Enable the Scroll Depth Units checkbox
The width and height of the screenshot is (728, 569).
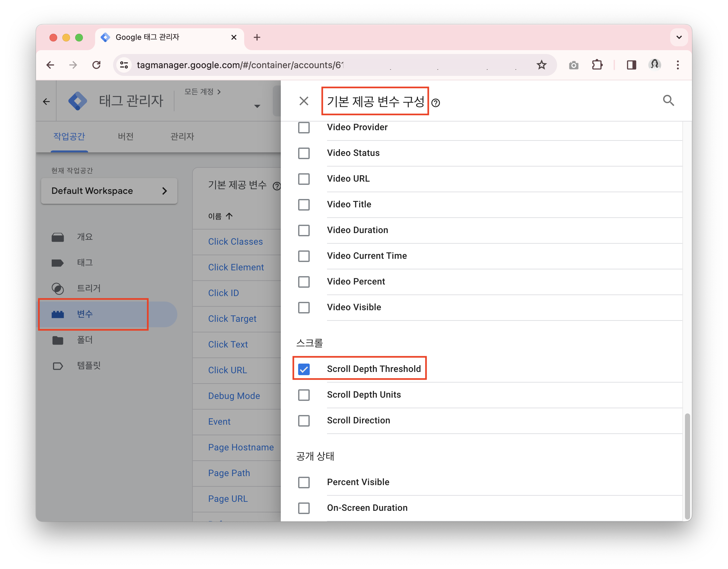(304, 395)
